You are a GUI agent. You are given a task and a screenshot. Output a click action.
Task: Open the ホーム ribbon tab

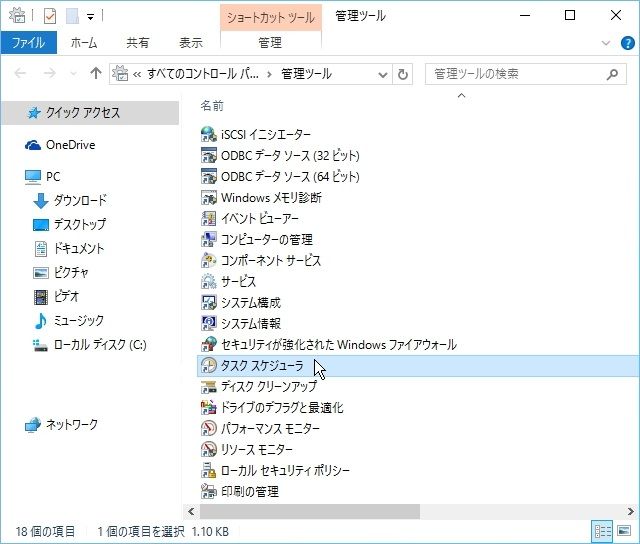click(x=84, y=43)
